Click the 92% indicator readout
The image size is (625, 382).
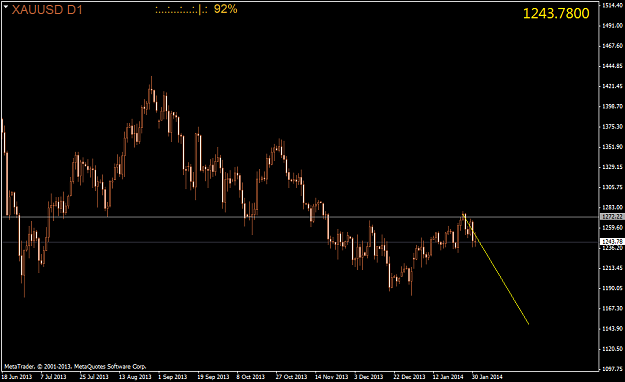[x=226, y=9]
